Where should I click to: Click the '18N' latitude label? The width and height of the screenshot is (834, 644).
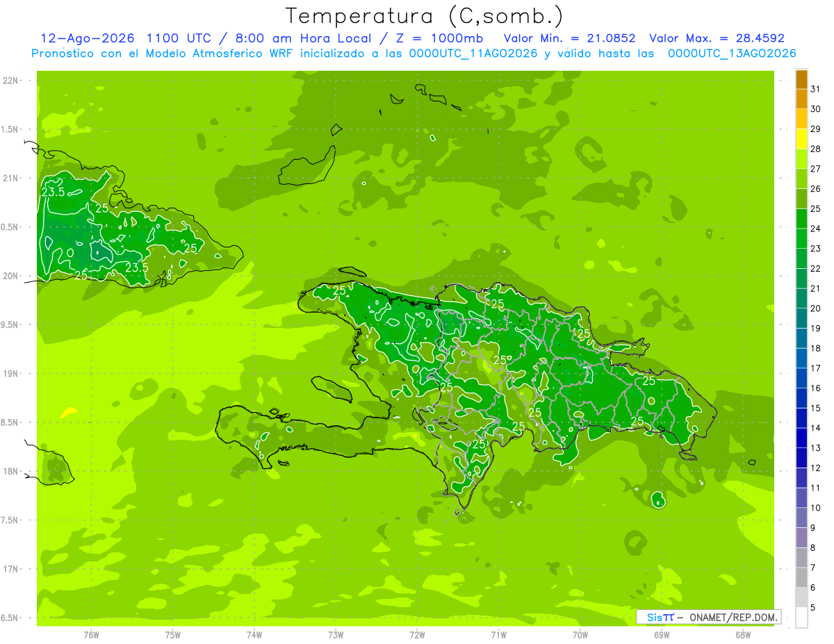click(10, 472)
